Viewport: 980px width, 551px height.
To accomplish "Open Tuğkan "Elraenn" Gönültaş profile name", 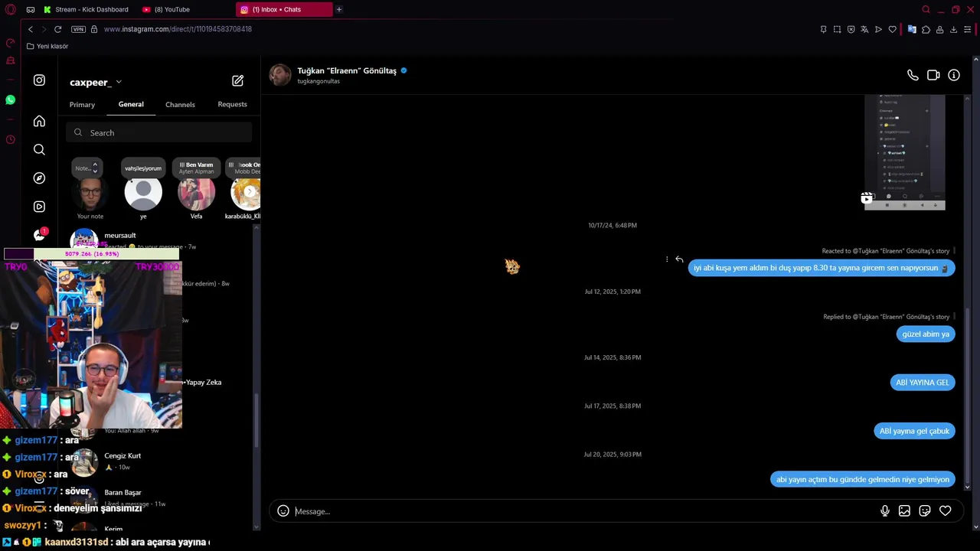I will [347, 70].
